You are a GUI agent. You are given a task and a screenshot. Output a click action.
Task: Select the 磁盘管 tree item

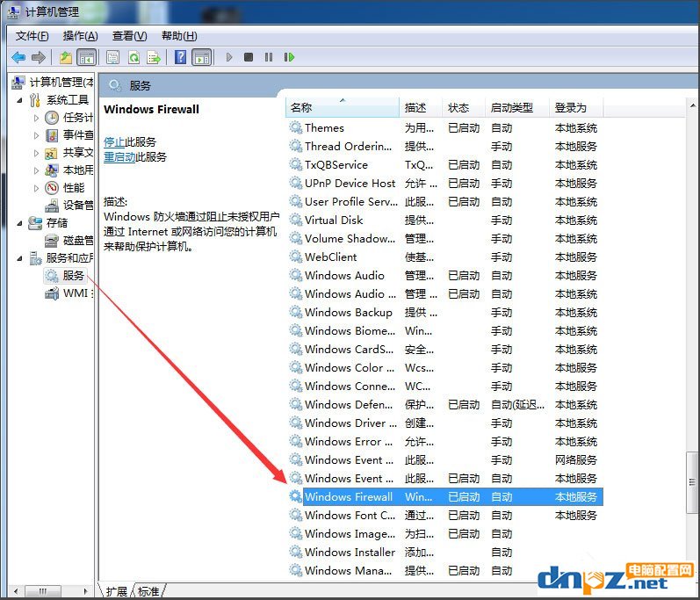[x=69, y=241]
